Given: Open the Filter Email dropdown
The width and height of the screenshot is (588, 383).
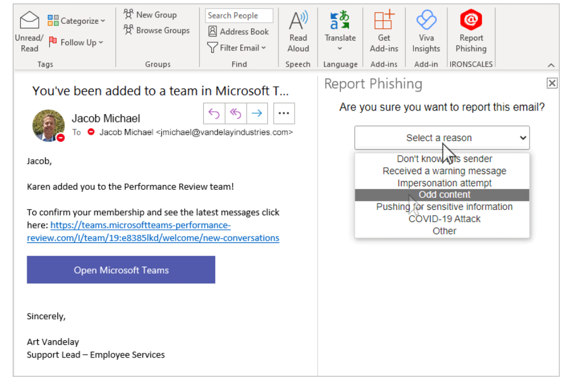Looking at the screenshot, I should (x=237, y=48).
